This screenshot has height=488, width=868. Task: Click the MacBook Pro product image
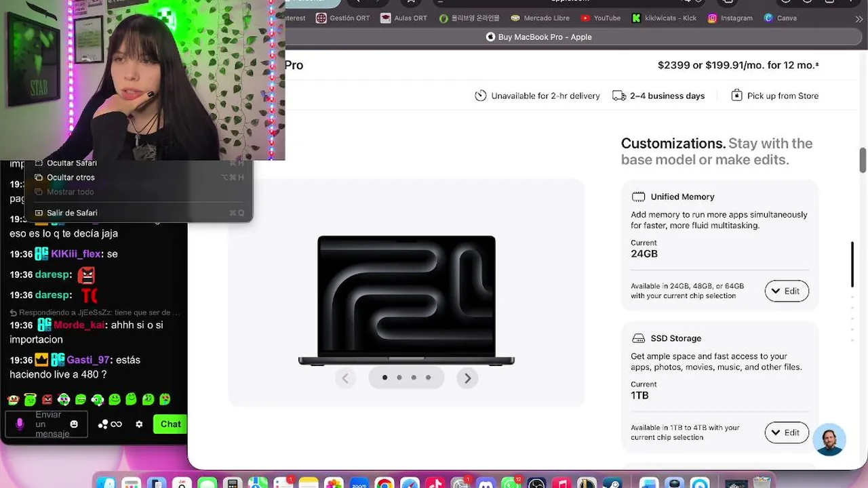[406, 300]
